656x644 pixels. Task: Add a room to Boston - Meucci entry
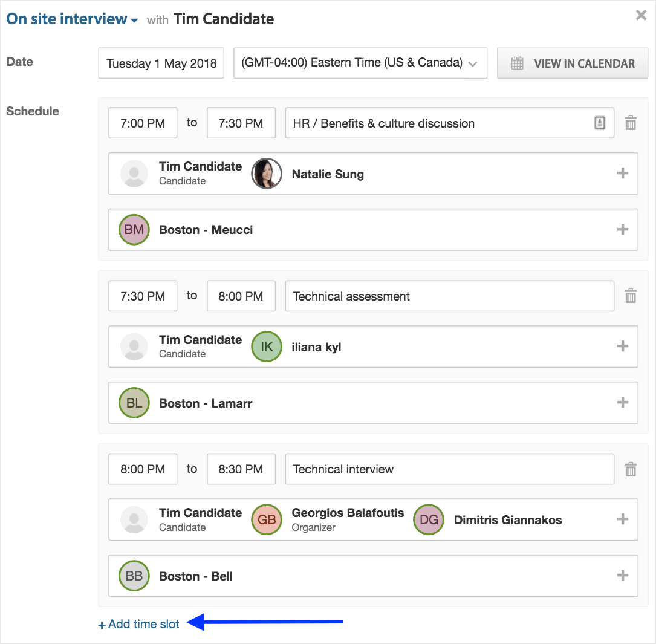point(622,229)
